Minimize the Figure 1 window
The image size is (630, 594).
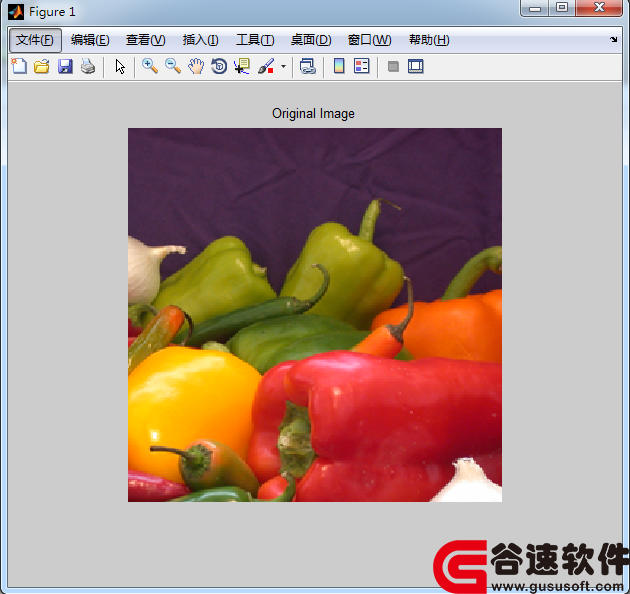click(535, 8)
